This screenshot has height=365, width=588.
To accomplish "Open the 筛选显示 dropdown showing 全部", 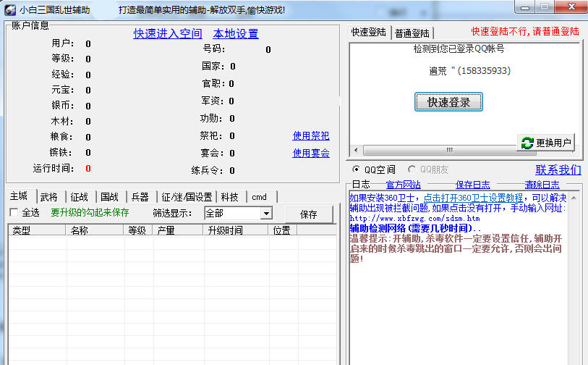I will 238,214.
